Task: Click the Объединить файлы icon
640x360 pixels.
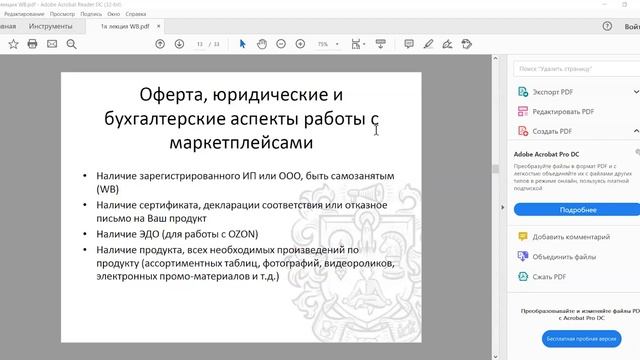Action: pos(523,256)
